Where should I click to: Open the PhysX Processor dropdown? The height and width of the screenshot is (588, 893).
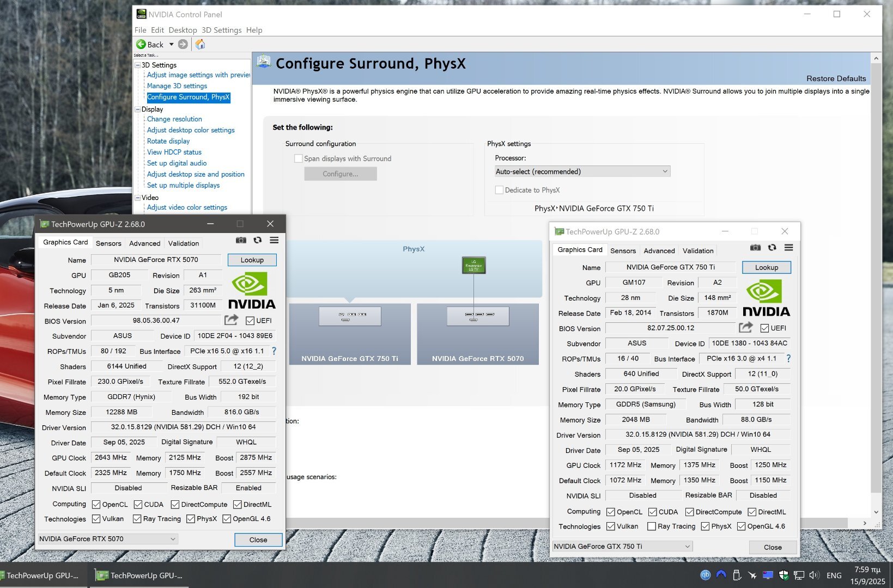(x=582, y=171)
